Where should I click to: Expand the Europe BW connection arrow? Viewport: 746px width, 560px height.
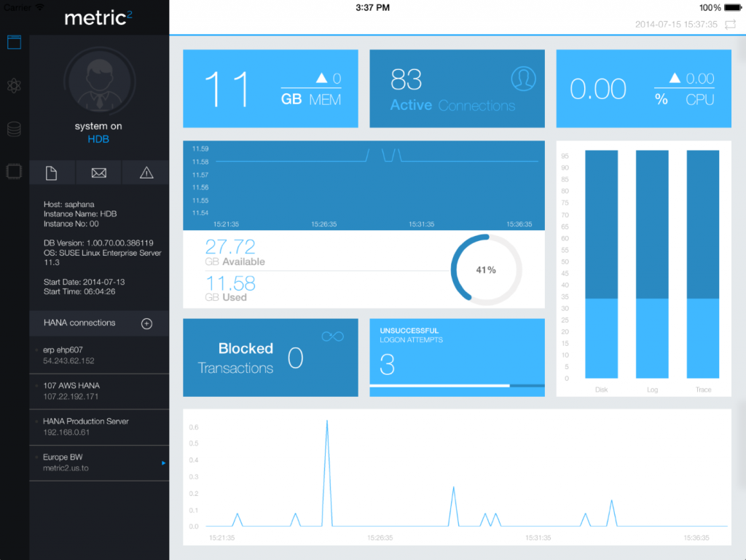[x=163, y=462]
